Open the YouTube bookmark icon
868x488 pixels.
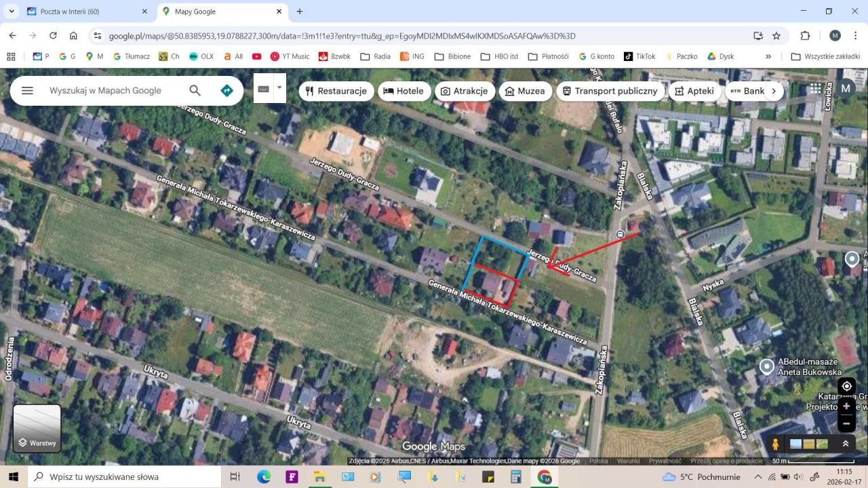256,56
